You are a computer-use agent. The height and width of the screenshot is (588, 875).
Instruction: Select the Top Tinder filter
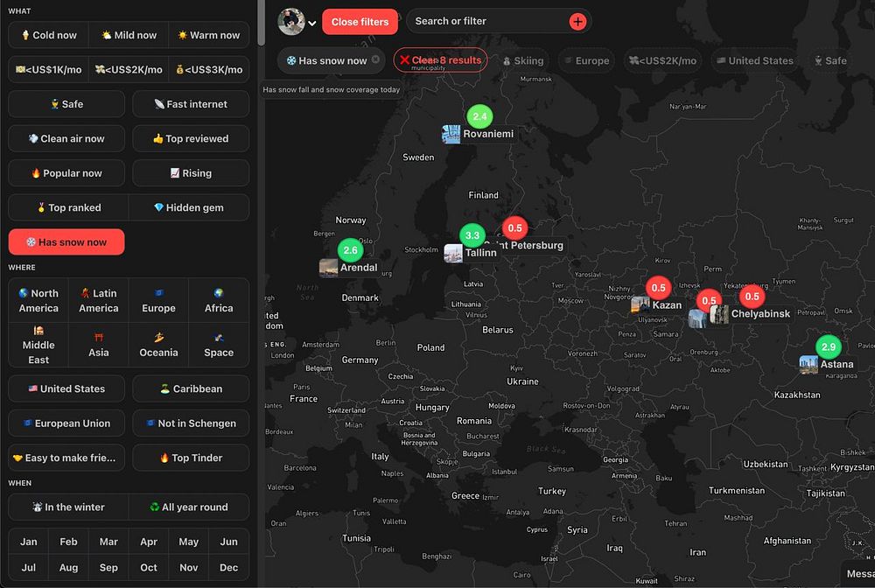pyautogui.click(x=191, y=458)
